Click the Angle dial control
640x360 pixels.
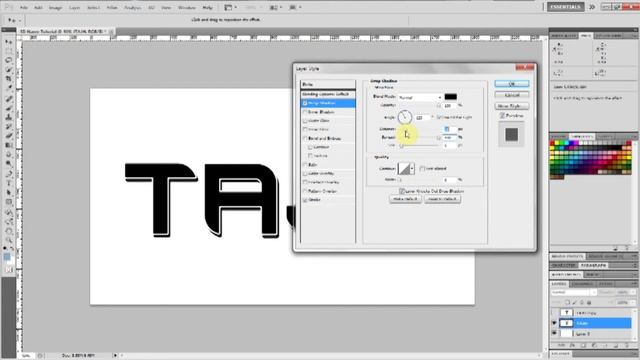pyautogui.click(x=404, y=117)
